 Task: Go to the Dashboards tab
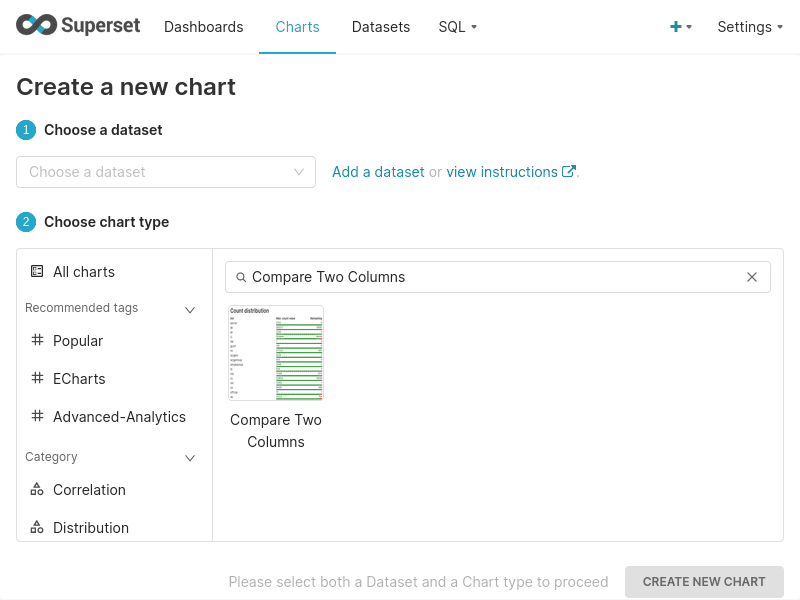click(x=203, y=27)
